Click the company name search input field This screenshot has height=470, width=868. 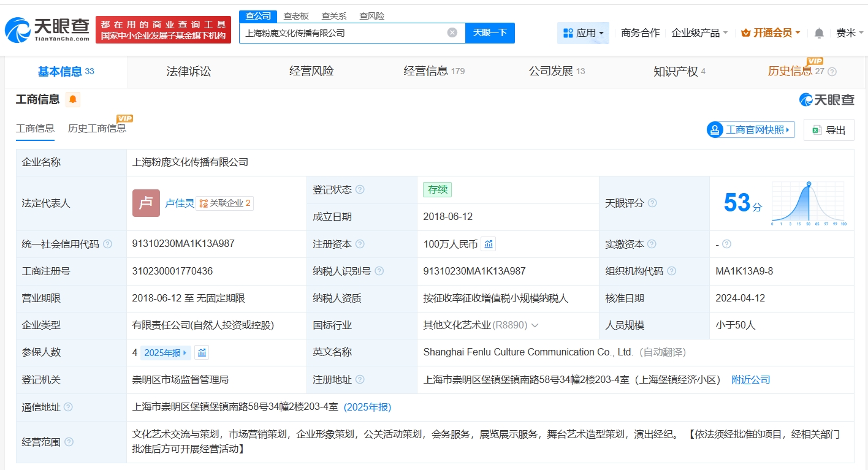343,33
